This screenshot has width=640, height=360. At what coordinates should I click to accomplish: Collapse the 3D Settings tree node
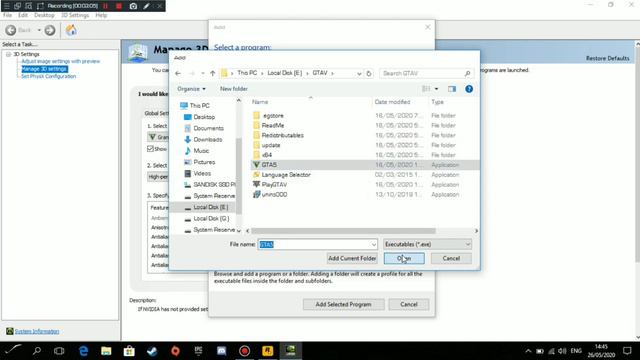coord(8,54)
